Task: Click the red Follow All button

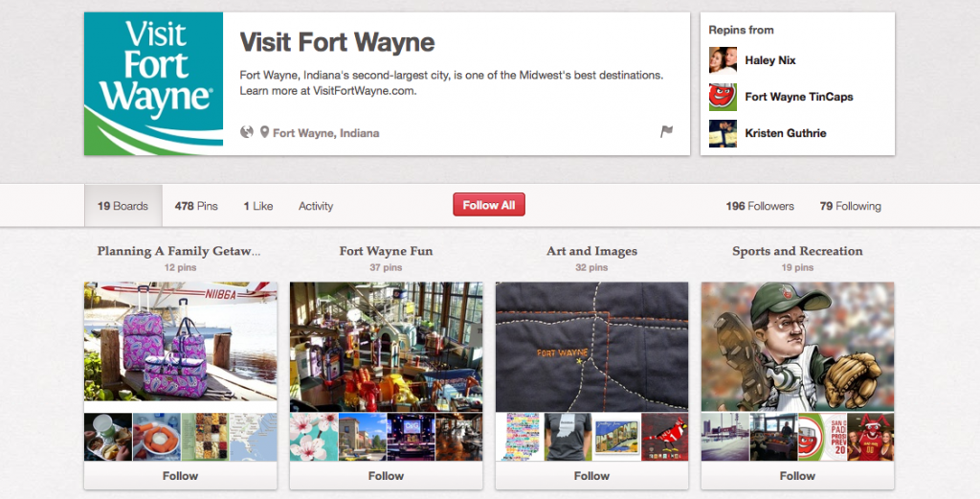Action: coord(489,204)
